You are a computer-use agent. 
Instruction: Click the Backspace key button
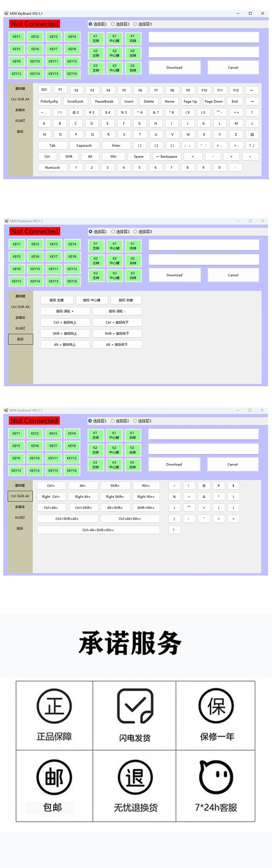(167, 157)
